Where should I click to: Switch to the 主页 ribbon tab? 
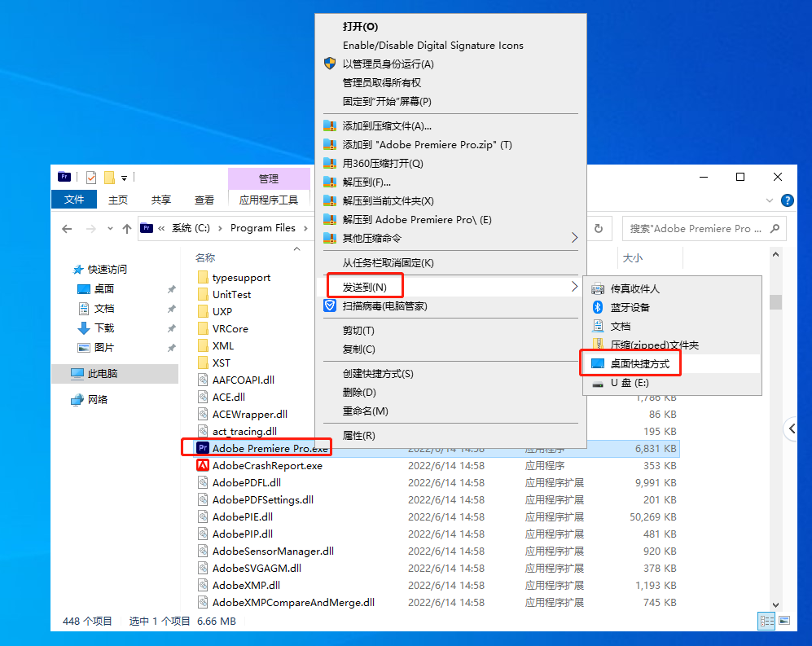tap(117, 200)
